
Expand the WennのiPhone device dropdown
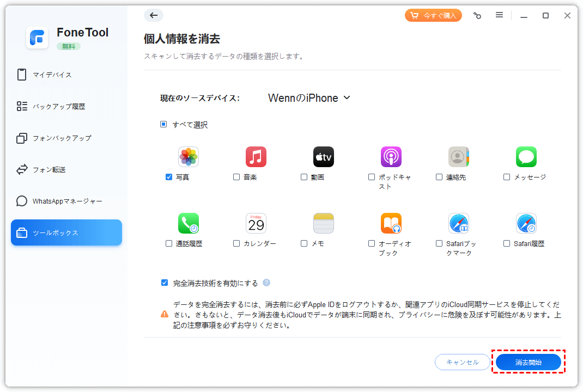309,98
